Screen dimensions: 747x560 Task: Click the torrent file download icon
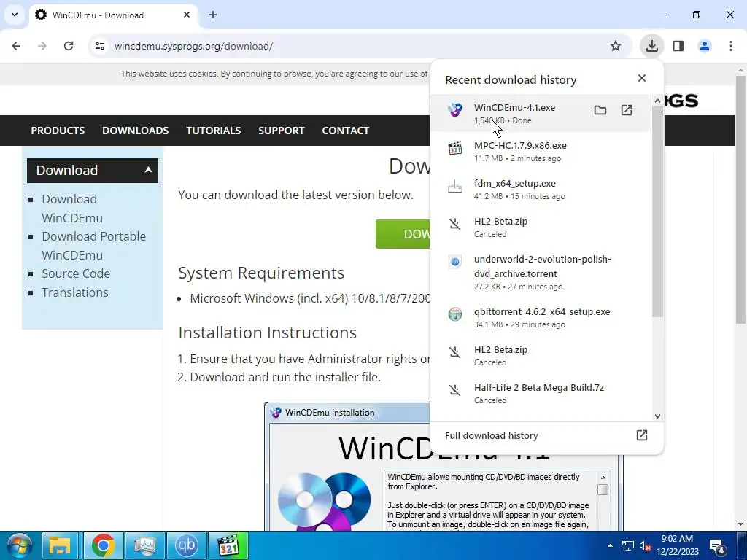(455, 262)
